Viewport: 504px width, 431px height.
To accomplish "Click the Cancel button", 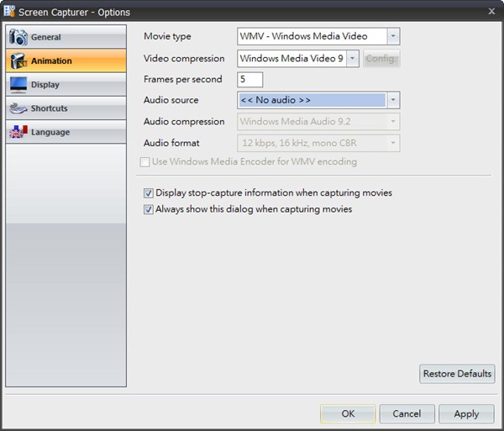I will point(407,413).
